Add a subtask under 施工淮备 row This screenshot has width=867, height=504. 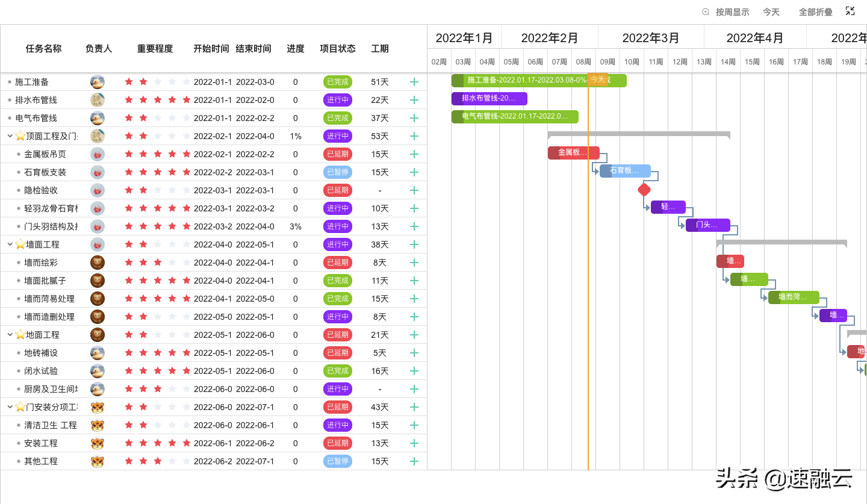point(414,82)
